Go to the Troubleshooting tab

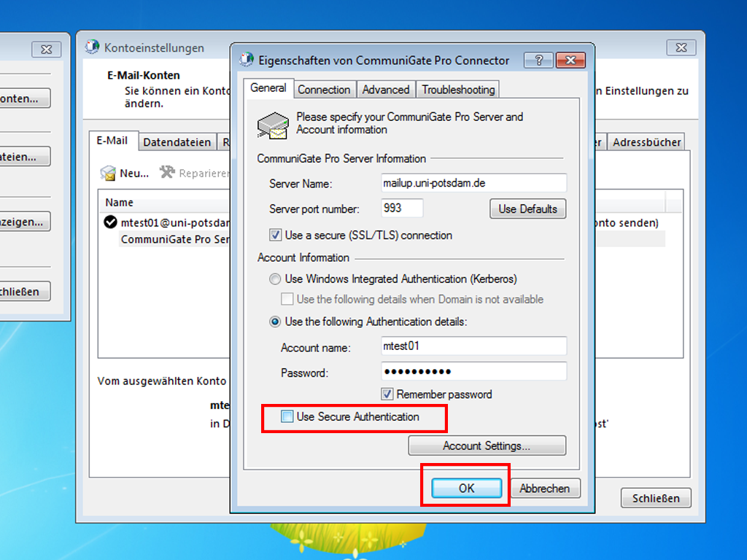click(x=458, y=90)
